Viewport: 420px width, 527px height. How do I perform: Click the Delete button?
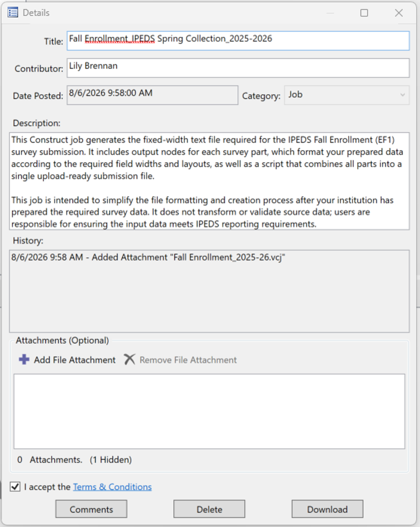tap(210, 509)
